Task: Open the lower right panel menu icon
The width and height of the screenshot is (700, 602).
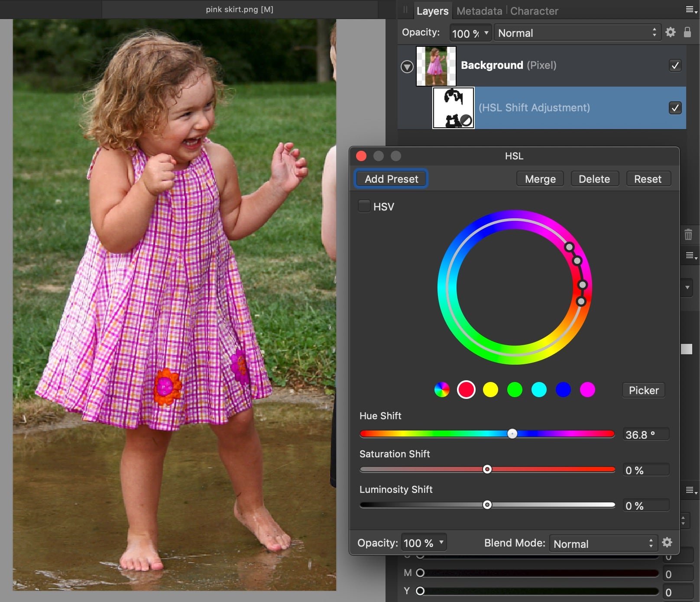Action: [691, 490]
